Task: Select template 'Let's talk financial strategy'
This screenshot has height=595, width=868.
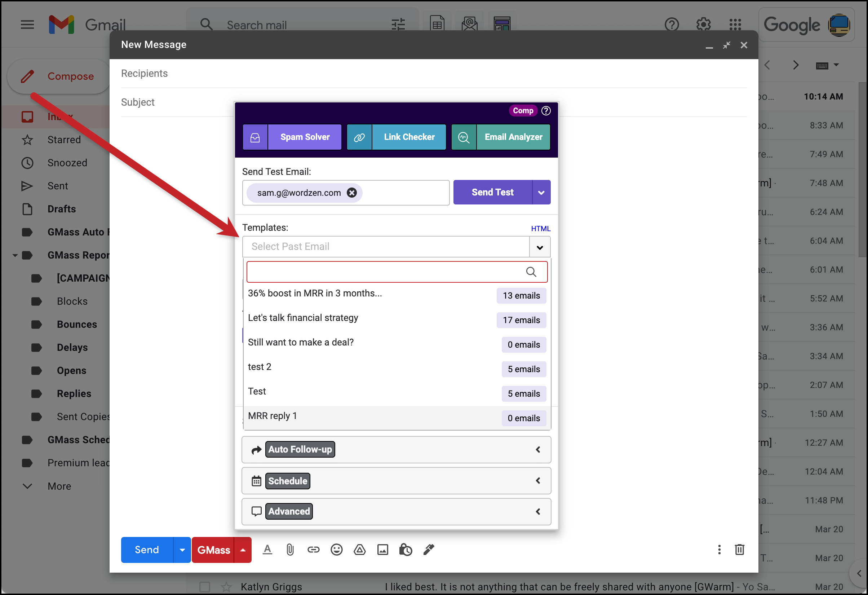Action: point(397,319)
